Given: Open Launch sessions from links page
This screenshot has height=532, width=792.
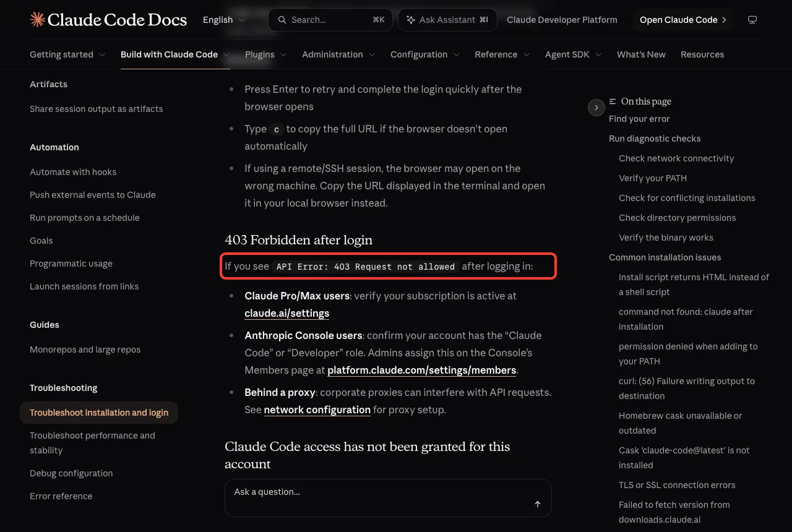Looking at the screenshot, I should (x=84, y=286).
